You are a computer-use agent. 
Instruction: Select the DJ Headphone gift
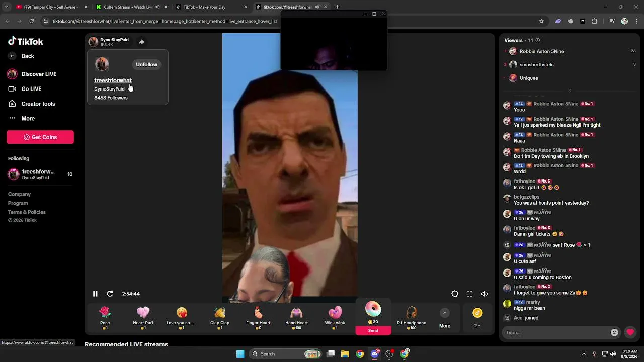click(x=412, y=318)
